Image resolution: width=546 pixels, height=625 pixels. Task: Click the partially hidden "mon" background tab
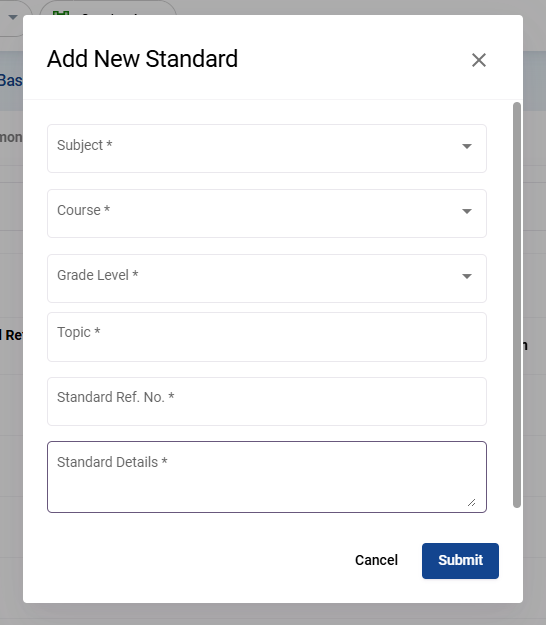tap(11, 137)
